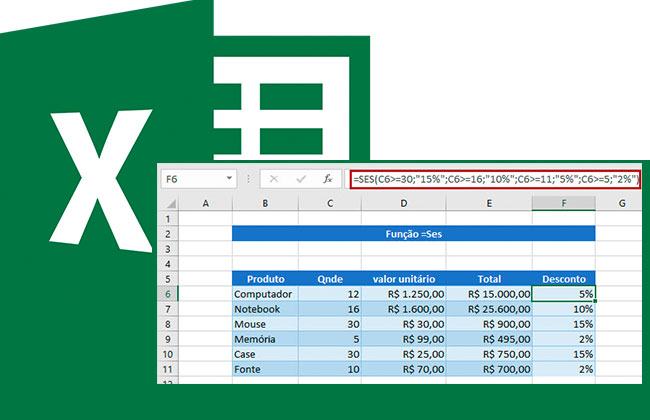Click quantity cell 5 for Memória
Screen dimensions: 650x420
tap(330, 339)
